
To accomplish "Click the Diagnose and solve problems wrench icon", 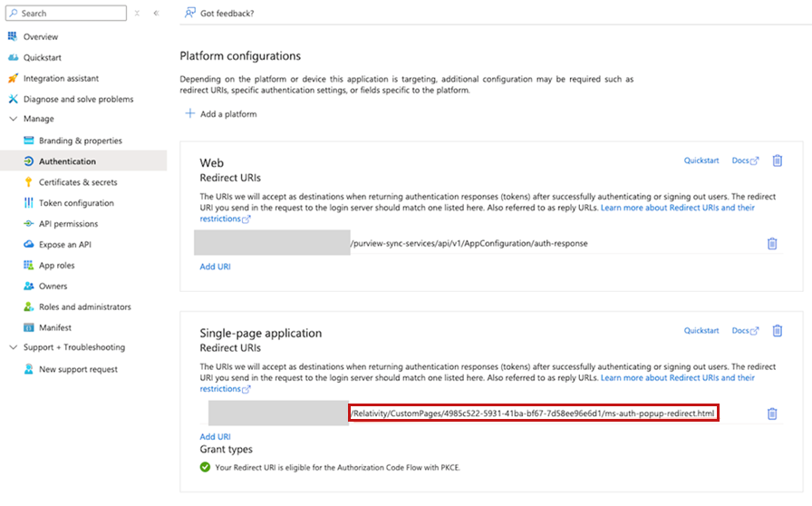I will point(13,99).
